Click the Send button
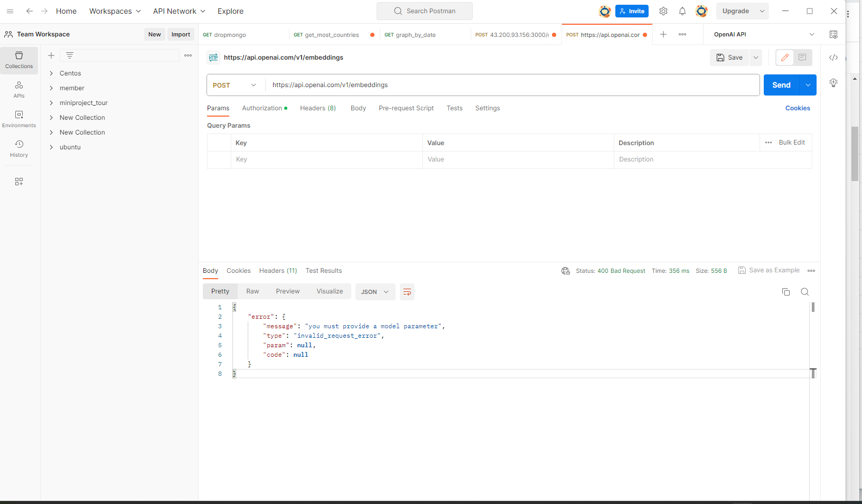The height and width of the screenshot is (504, 862). pyautogui.click(x=782, y=85)
